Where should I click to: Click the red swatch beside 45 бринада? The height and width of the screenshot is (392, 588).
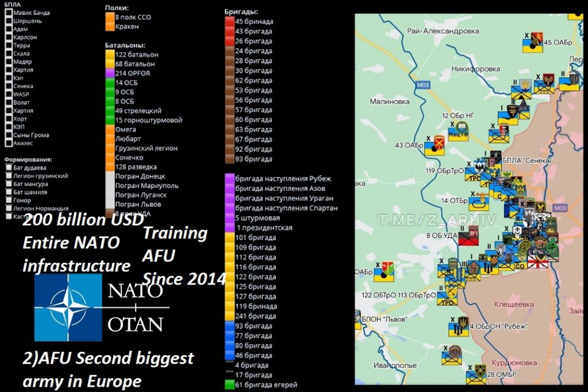point(230,21)
